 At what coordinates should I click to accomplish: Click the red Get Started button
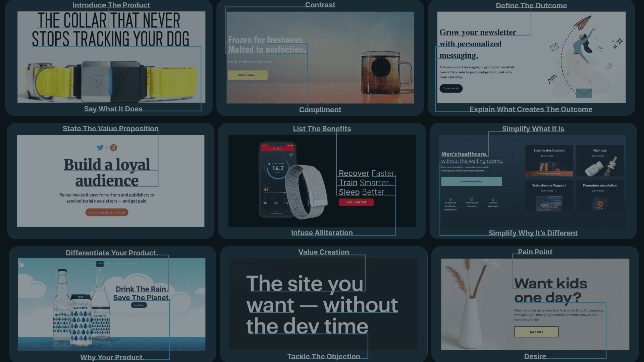pos(356,202)
